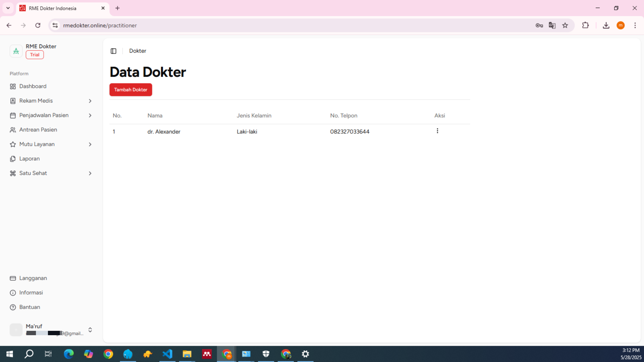Expand the Rekam Medis submenu chevron
Image resolution: width=644 pixels, height=362 pixels.
(x=90, y=101)
